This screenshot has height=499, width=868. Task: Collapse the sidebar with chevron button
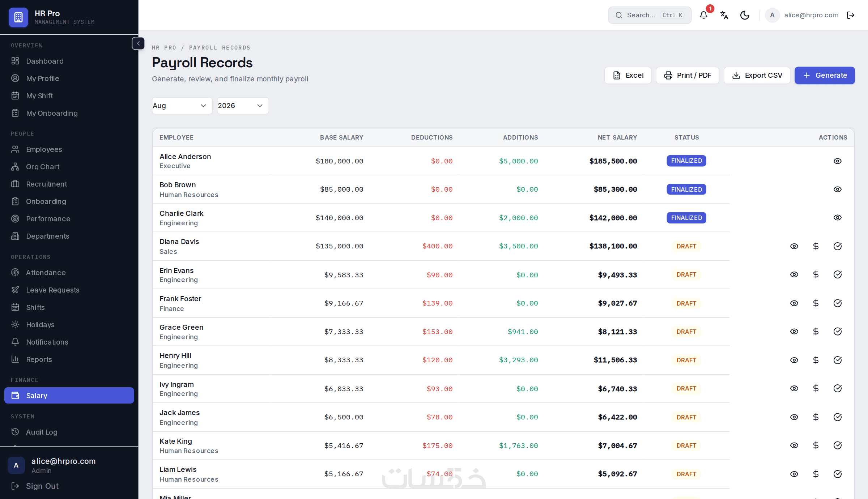[x=138, y=43]
